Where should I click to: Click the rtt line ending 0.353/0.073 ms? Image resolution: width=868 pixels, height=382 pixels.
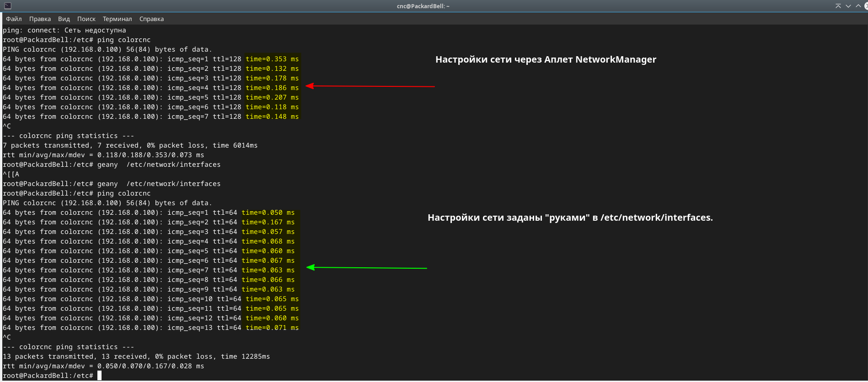[x=103, y=155]
